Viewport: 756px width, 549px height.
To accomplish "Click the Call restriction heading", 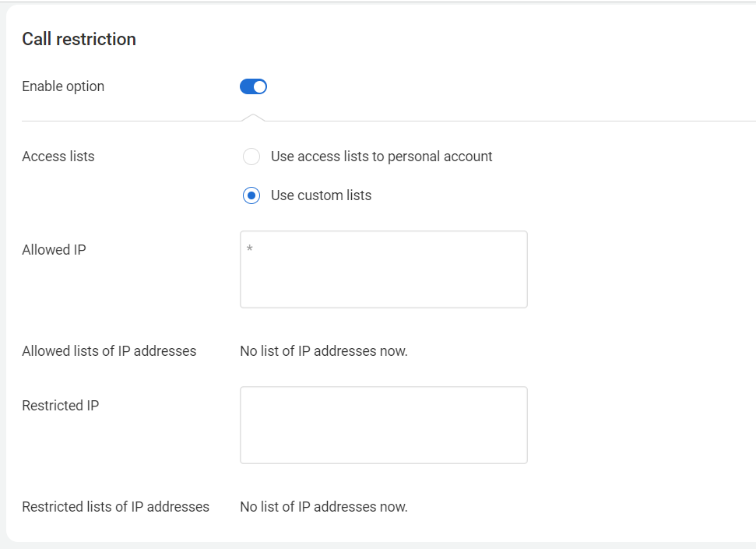I will point(79,39).
